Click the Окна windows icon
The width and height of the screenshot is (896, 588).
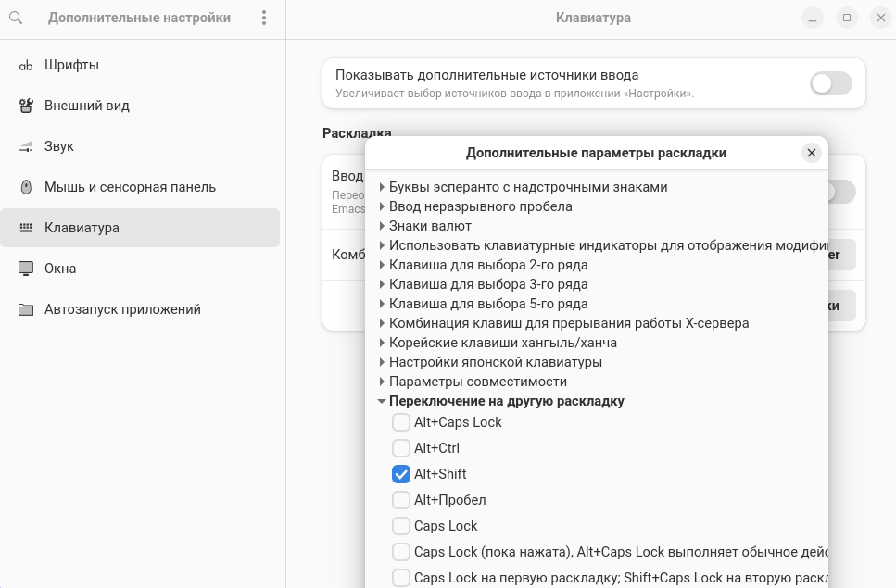point(26,269)
